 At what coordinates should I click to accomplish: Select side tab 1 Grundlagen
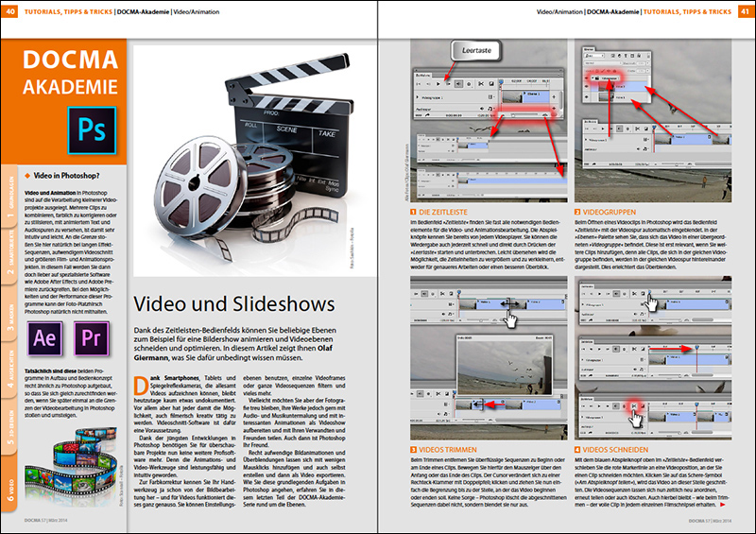tap(9, 198)
